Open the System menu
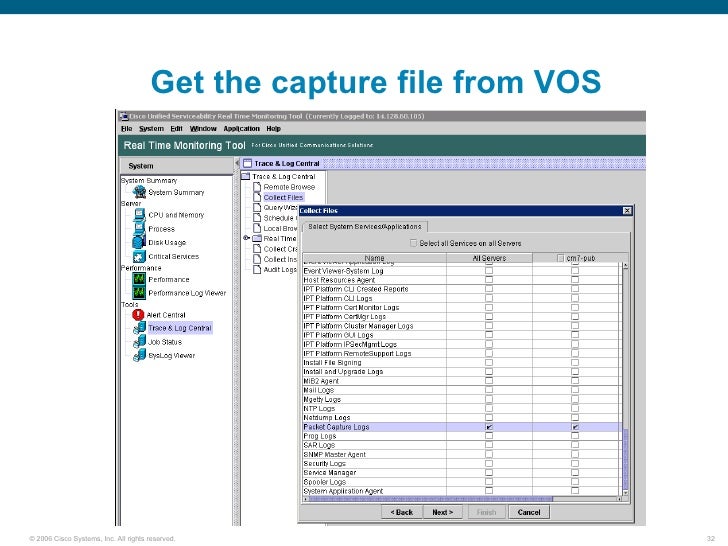The height and width of the screenshot is (546, 728). coord(151,129)
